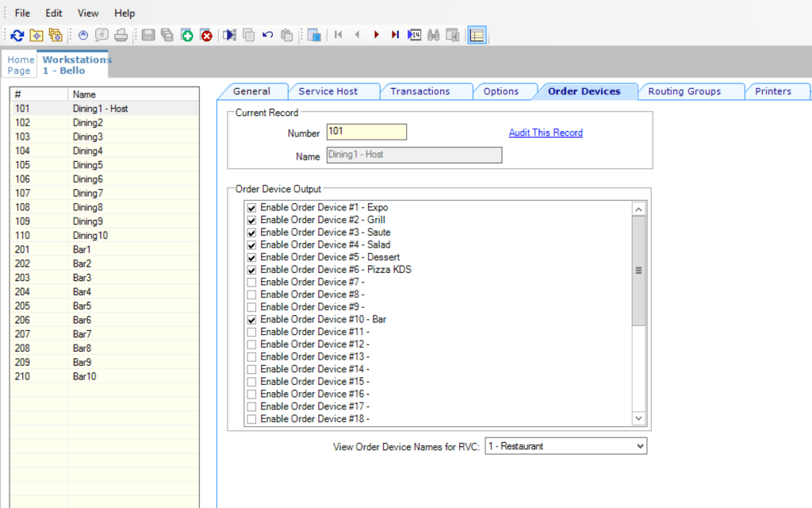Click the order device list scroll down arrow
The height and width of the screenshot is (508, 812).
click(x=638, y=418)
